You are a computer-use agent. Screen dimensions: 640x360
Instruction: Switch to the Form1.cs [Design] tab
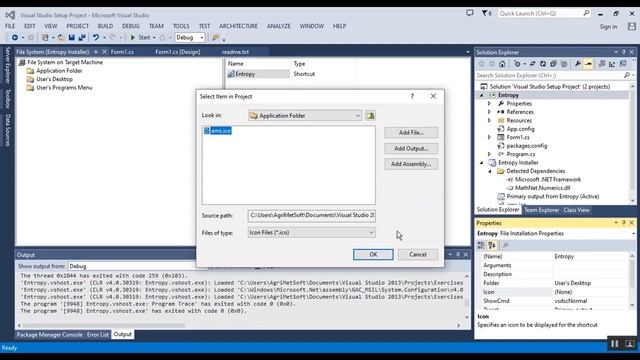178,52
